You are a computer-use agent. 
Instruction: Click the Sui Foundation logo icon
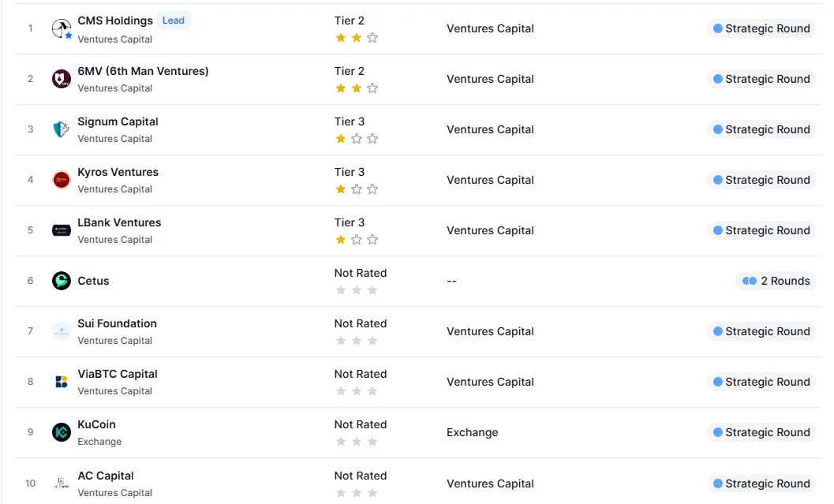(61, 331)
